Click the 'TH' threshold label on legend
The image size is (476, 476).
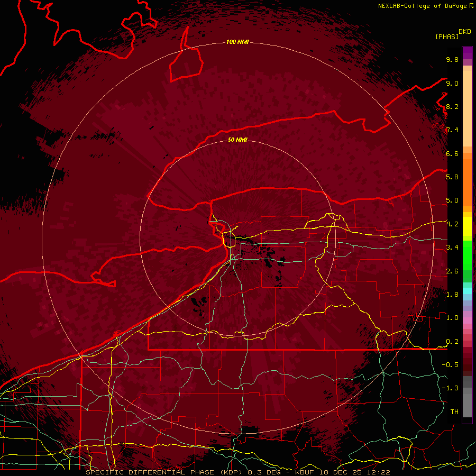tap(454, 412)
